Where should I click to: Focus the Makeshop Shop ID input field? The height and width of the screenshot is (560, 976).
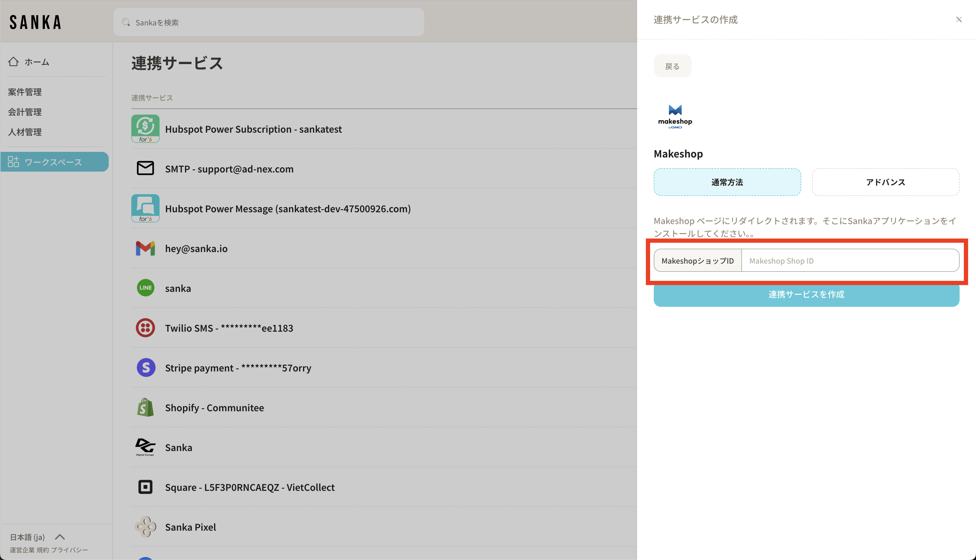(849, 261)
